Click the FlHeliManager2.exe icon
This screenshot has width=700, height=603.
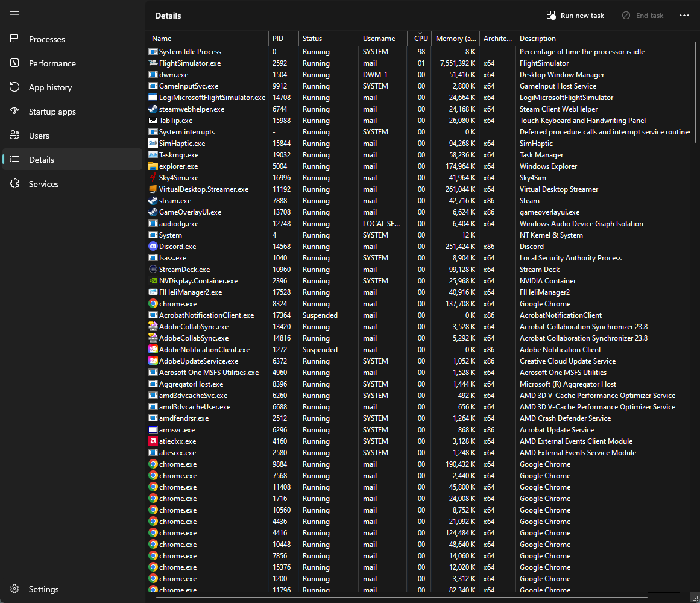click(x=153, y=292)
